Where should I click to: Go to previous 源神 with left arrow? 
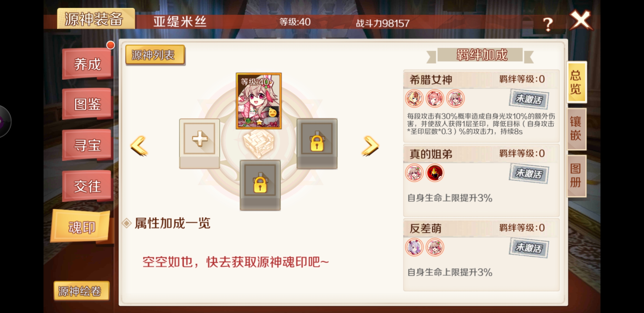[x=139, y=146]
